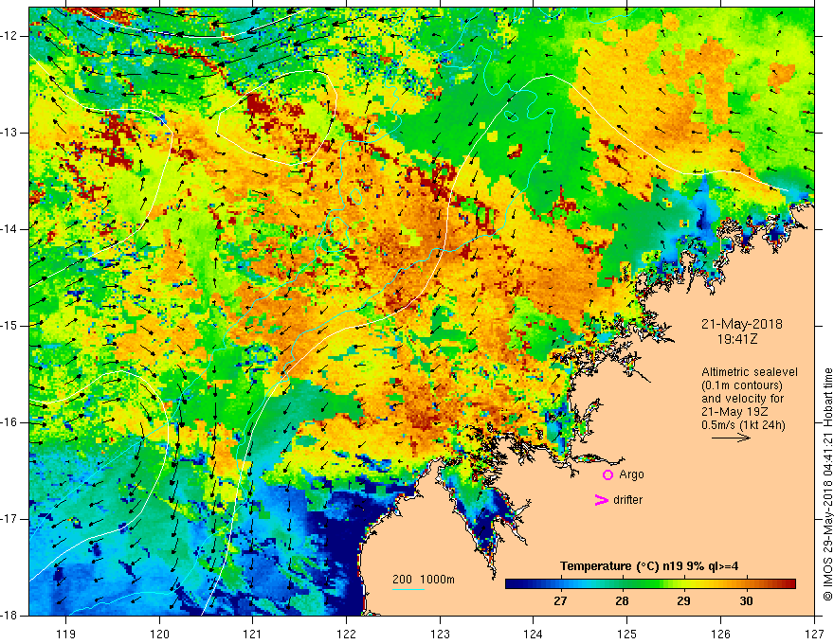
Task: Click the longitude axis label '119'
Action: point(66,634)
